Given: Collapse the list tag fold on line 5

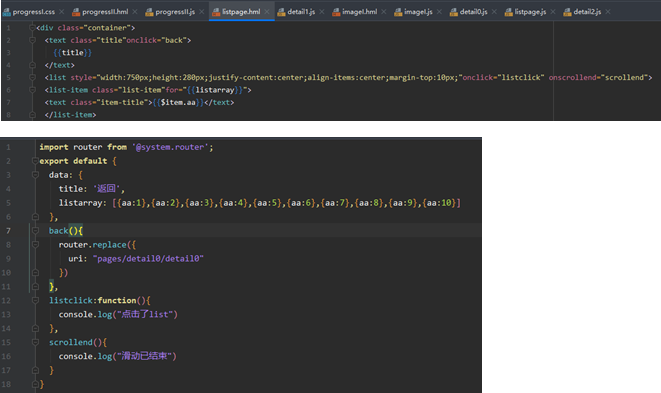Looking at the screenshot, I should coord(32,78).
